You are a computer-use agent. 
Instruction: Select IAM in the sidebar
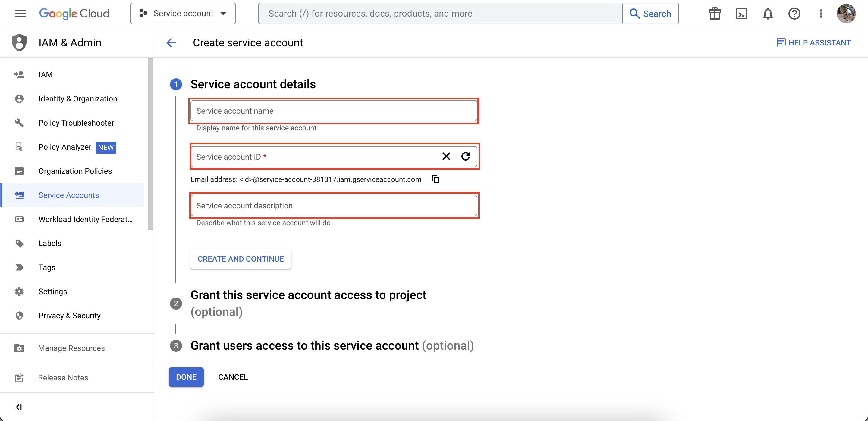[72, 74]
